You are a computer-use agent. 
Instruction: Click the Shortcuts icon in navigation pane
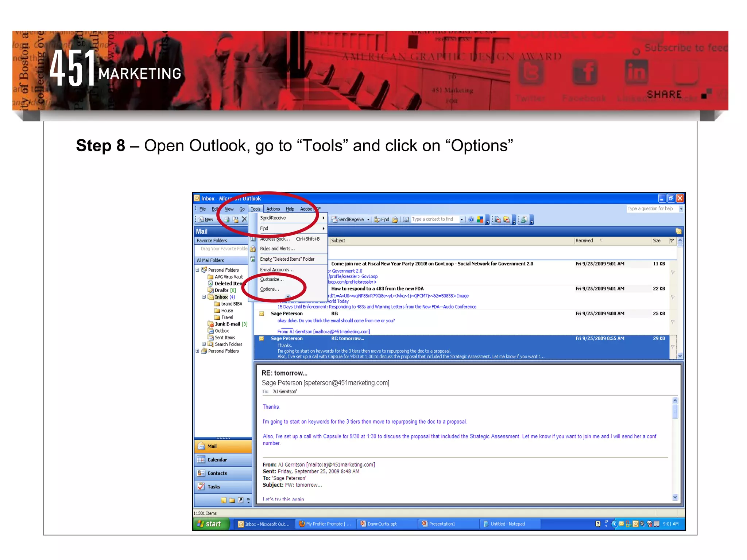241,500
